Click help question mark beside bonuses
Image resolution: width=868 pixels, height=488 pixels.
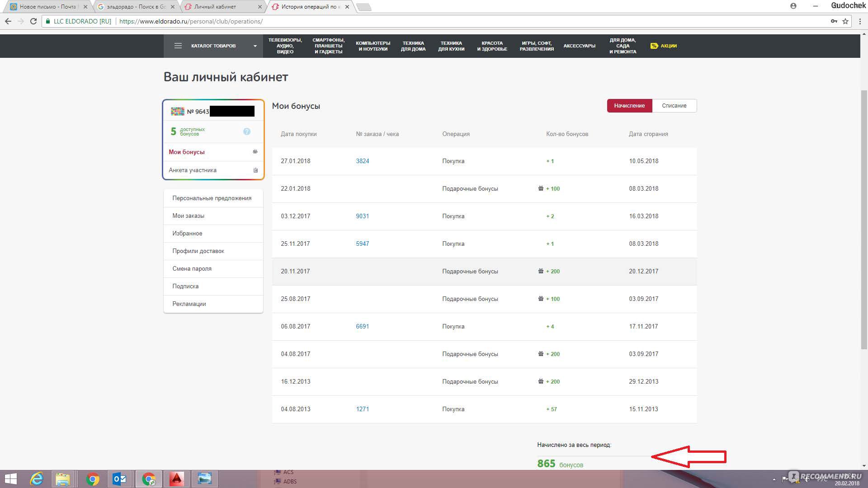click(247, 131)
